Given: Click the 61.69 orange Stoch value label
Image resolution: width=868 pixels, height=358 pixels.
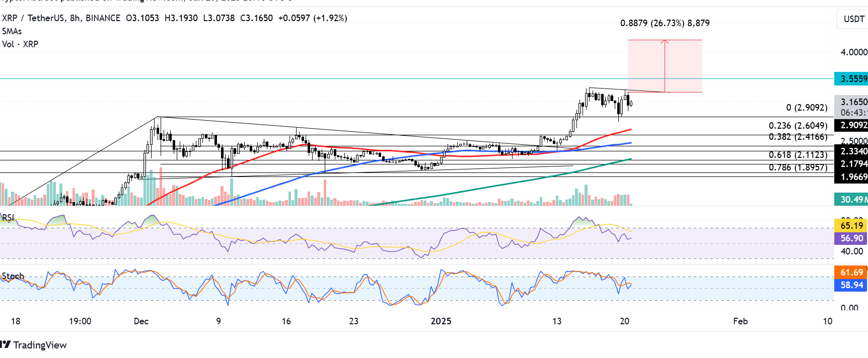Looking at the screenshot, I should [851, 273].
